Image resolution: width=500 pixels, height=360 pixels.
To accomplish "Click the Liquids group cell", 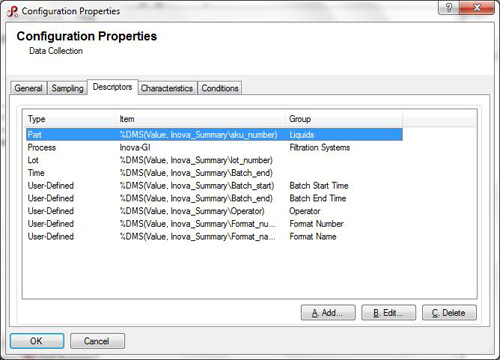I will coord(302,135).
